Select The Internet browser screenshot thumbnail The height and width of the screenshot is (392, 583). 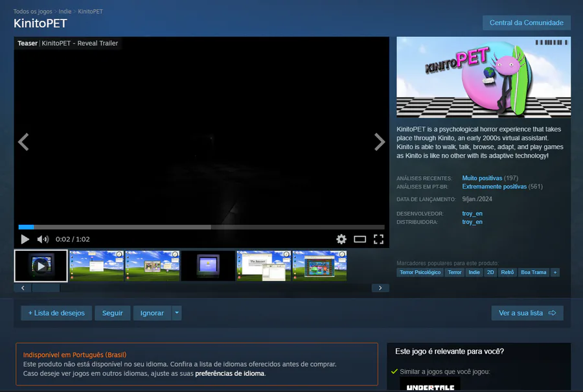coord(264,266)
